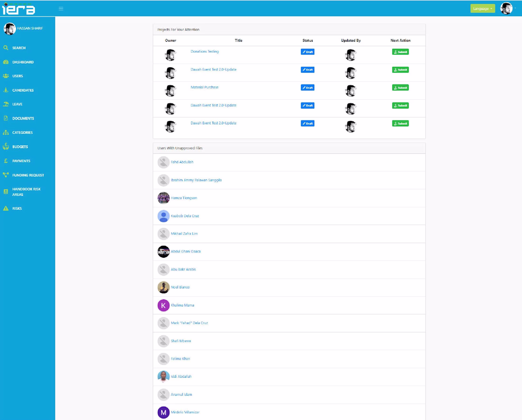Click the Candidates icon in sidebar

tap(6, 90)
